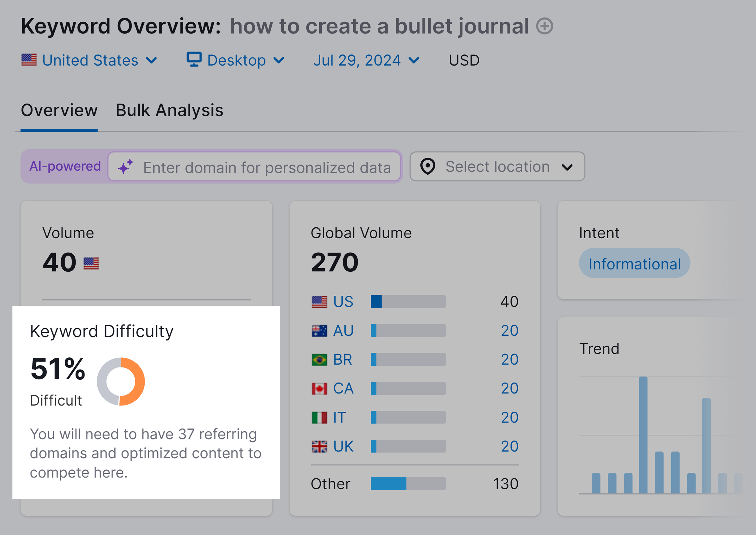Screen dimensions: 756x535
Task: Select the location pin icon in Select location
Action: [428, 166]
